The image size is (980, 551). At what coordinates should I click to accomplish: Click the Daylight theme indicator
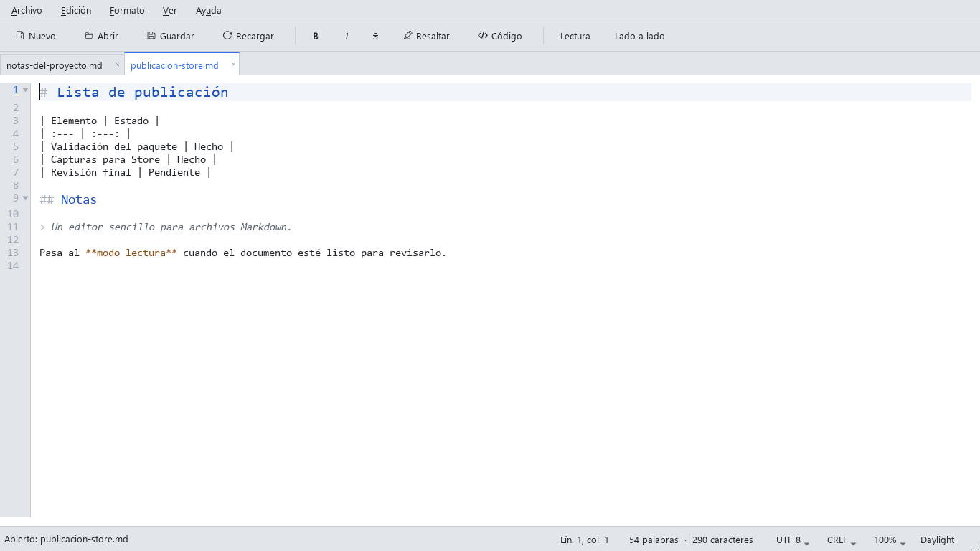[x=938, y=540]
